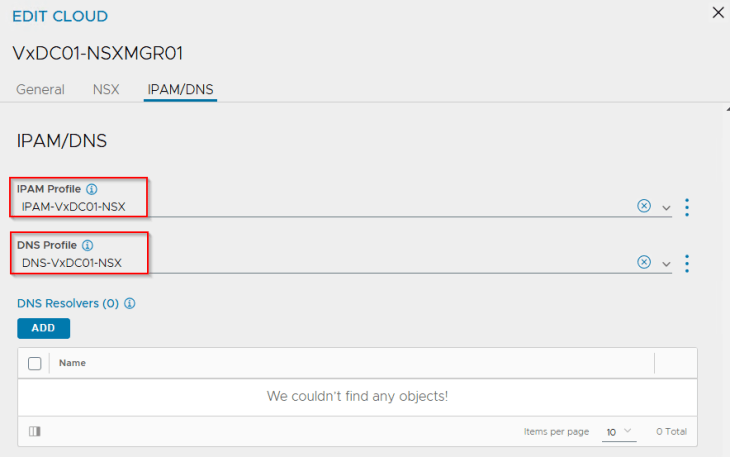Check the select-all checkbox in Name header
This screenshot has height=457, width=730.
point(35,363)
